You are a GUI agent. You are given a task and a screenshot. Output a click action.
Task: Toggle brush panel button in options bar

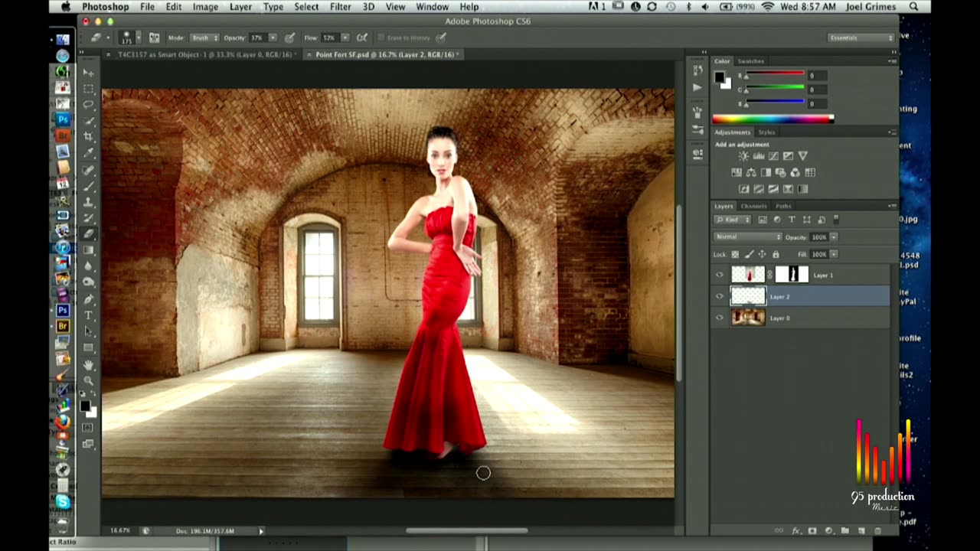click(x=154, y=37)
